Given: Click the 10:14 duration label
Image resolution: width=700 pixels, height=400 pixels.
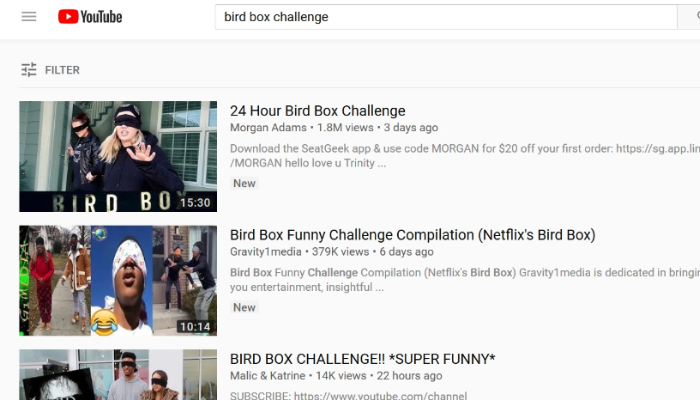Looking at the screenshot, I should coord(195,327).
